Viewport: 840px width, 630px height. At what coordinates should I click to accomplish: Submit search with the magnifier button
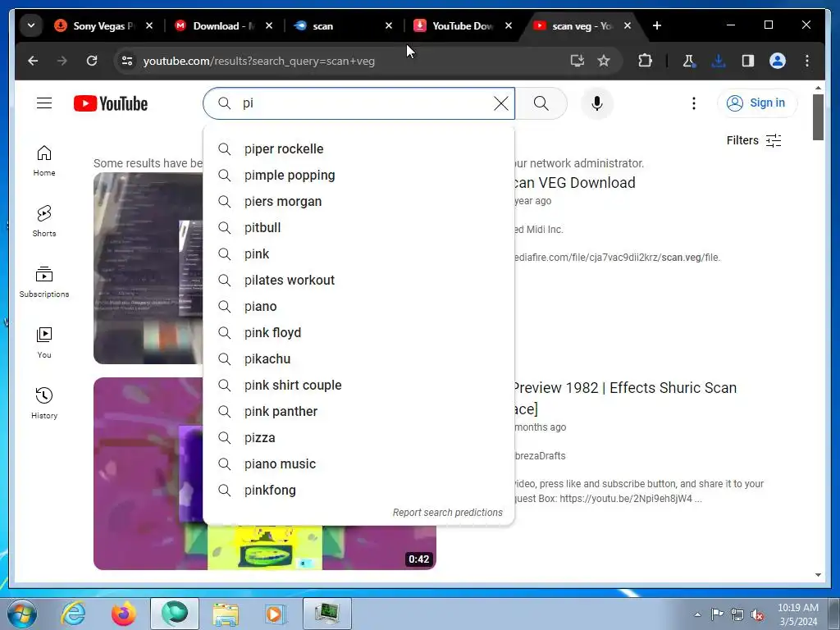(x=541, y=103)
